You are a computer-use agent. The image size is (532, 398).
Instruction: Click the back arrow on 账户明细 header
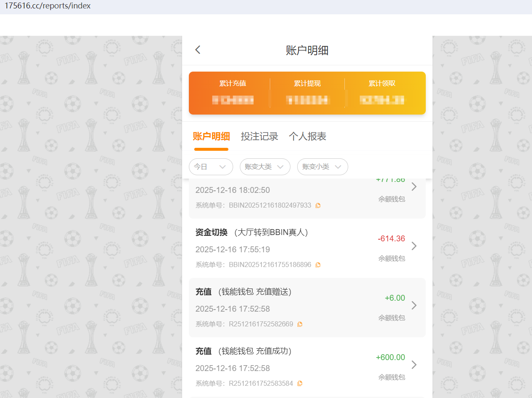(x=197, y=50)
